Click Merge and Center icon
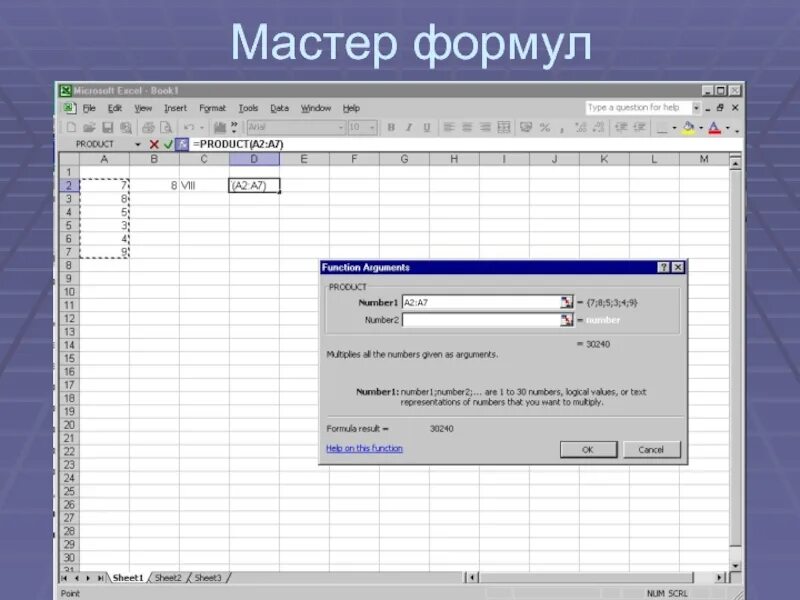The image size is (800, 600). point(504,128)
